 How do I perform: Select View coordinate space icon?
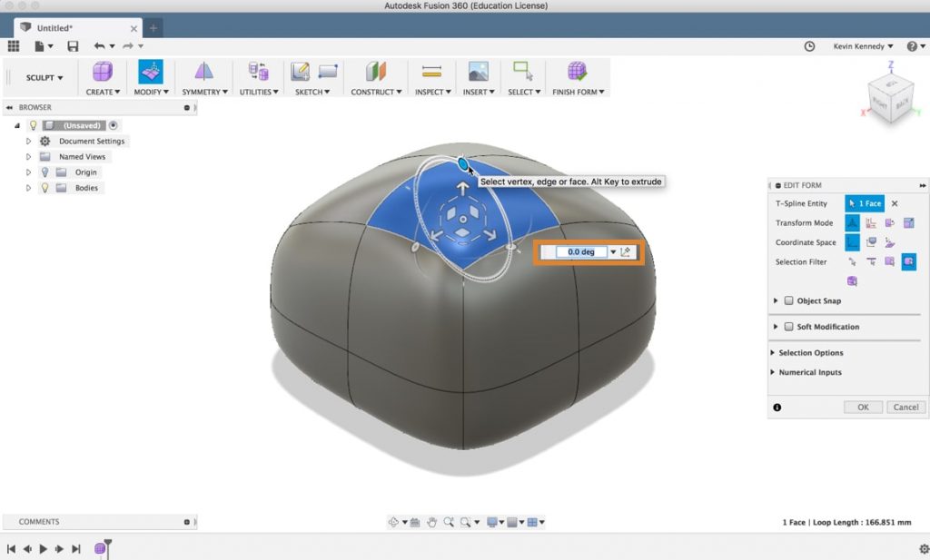click(871, 242)
